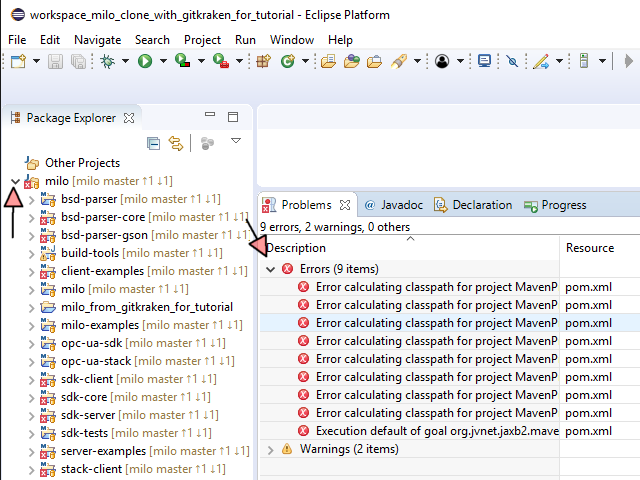Expand the stack-client project
The image size is (640, 480).
coord(31,469)
